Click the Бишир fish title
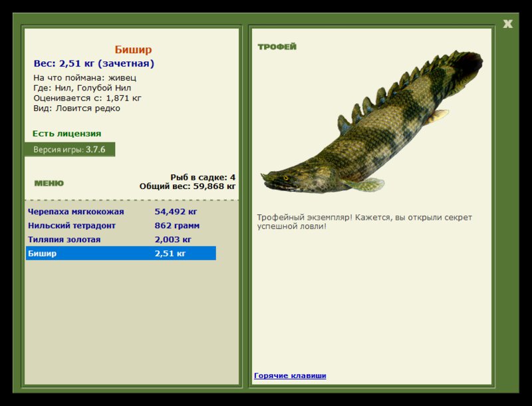 click(x=133, y=49)
